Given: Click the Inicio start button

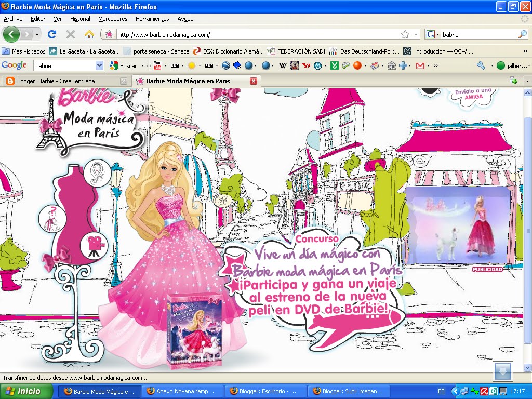Looking at the screenshot, I should tap(26, 391).
